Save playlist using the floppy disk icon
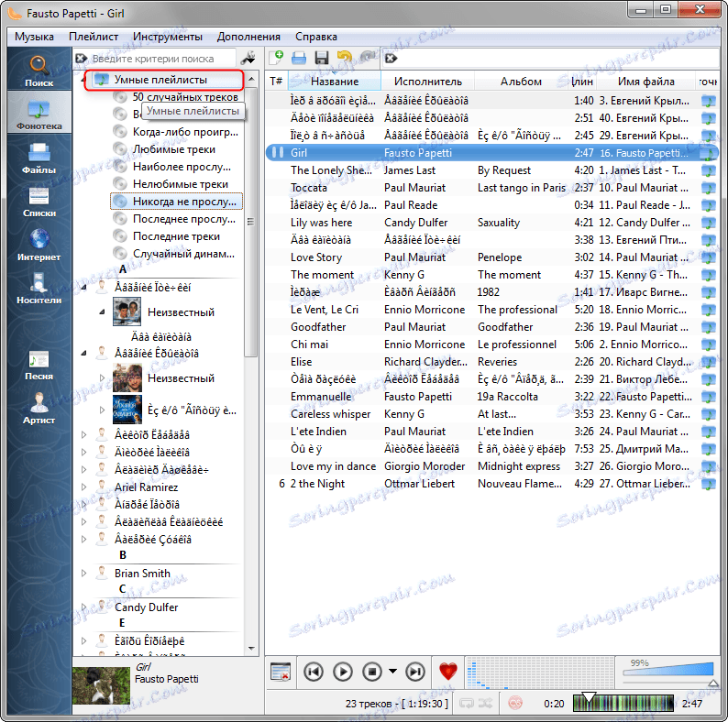The width and height of the screenshot is (728, 722). 321,58
